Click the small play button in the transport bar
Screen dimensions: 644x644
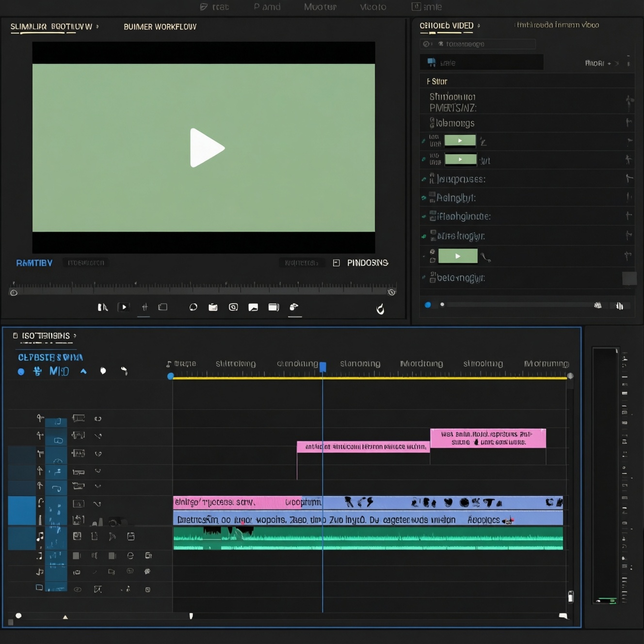pyautogui.click(x=124, y=307)
